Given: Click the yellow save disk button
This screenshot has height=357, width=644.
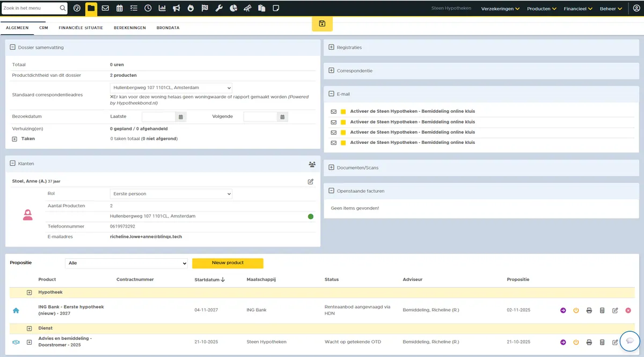Looking at the screenshot, I should (322, 24).
